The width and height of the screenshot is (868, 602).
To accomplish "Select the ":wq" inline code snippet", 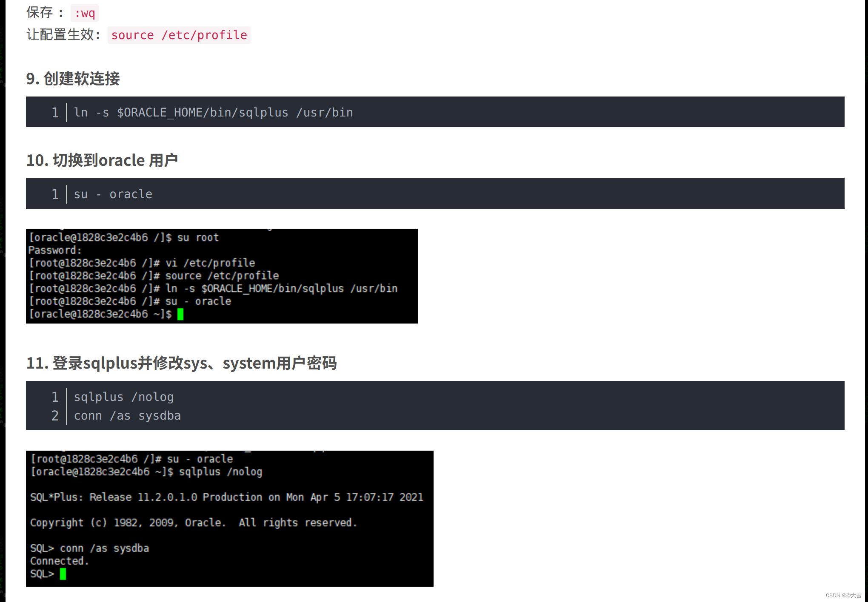I will pyautogui.click(x=83, y=13).
